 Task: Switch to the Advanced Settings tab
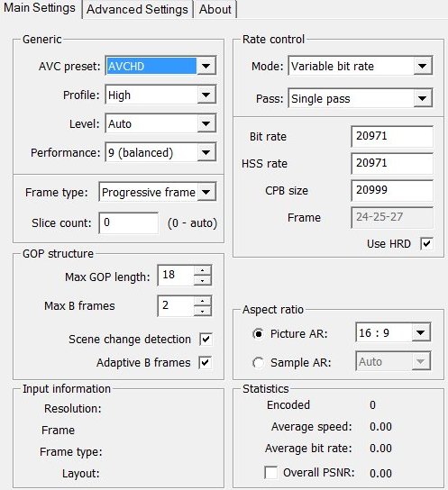click(x=137, y=9)
